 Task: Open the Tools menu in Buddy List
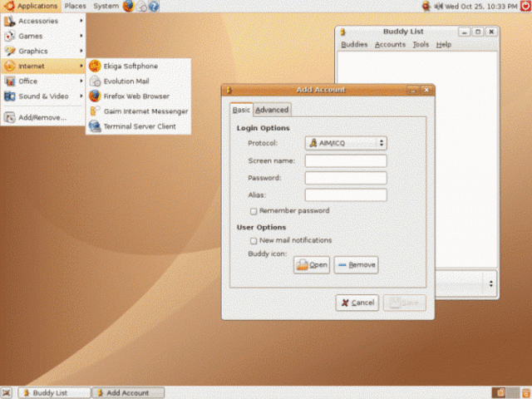421,44
